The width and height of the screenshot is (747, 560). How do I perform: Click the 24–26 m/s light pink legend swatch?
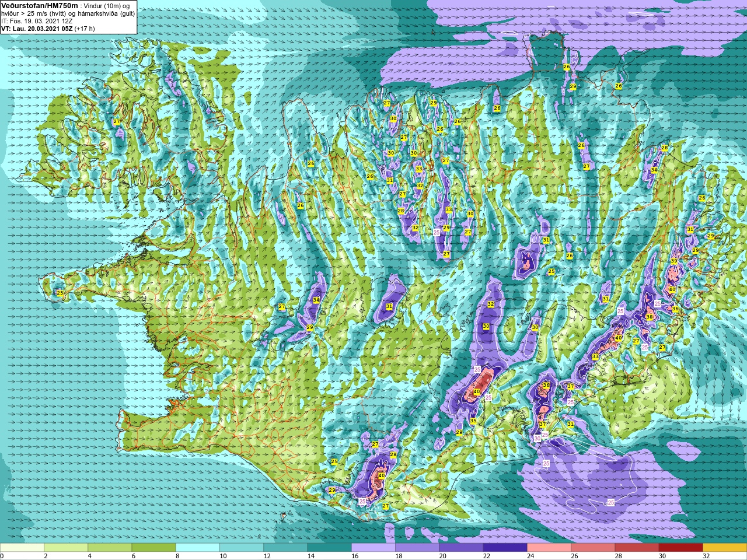[x=549, y=548]
